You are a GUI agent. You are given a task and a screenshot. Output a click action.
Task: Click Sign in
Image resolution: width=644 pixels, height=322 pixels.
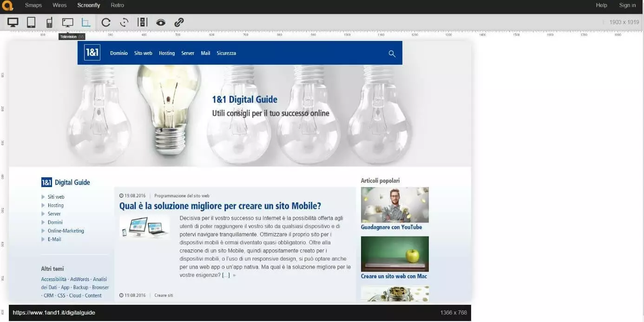[x=627, y=6]
